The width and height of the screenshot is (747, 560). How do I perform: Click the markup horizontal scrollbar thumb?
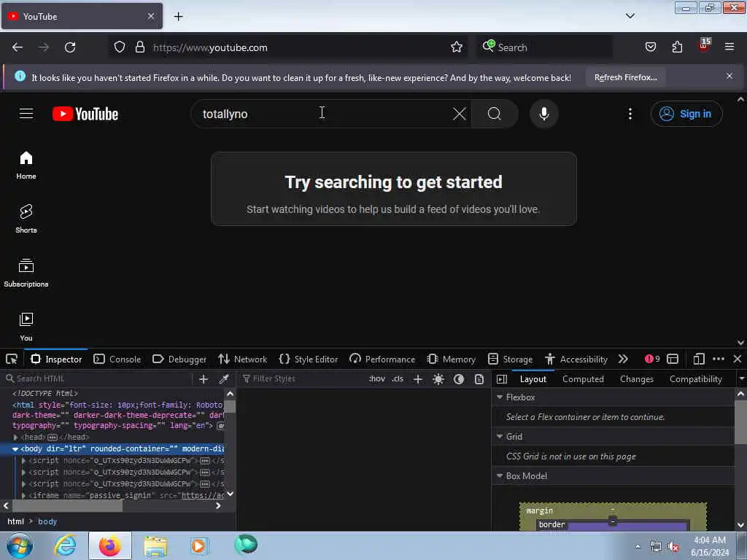pyautogui.click(x=67, y=506)
